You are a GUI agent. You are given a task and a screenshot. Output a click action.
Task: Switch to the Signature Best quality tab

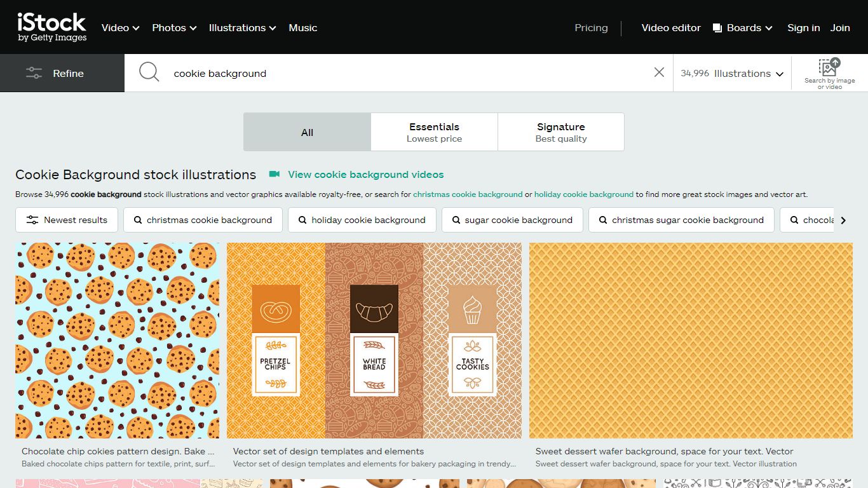coord(561,132)
